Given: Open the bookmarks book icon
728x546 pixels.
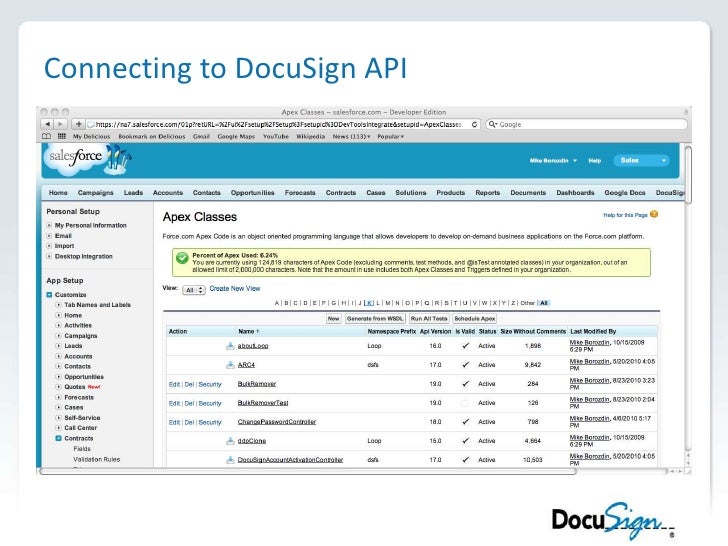Looking at the screenshot, I should pos(46,136).
